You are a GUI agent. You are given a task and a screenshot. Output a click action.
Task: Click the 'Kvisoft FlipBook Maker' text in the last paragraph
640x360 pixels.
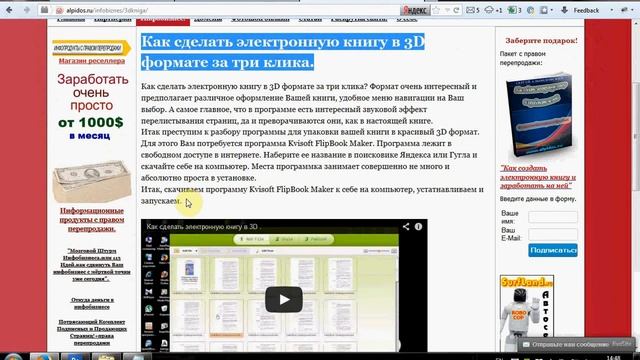291,189
